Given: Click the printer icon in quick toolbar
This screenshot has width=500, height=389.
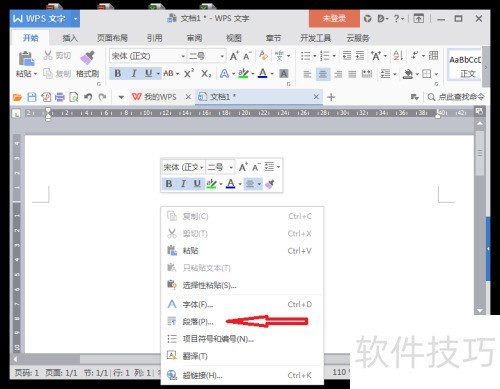Looking at the screenshot, I should coord(60,97).
